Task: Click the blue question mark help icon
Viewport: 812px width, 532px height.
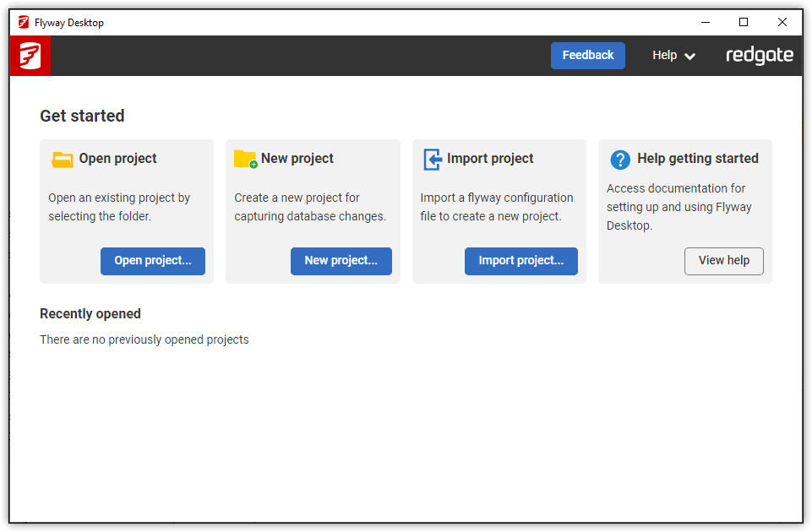Action: tap(620, 160)
